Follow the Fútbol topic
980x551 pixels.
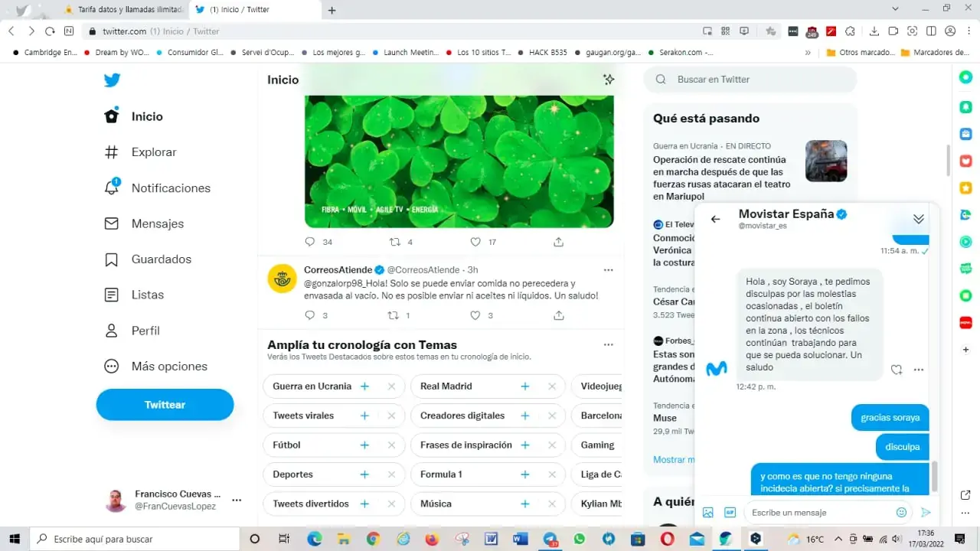(364, 445)
